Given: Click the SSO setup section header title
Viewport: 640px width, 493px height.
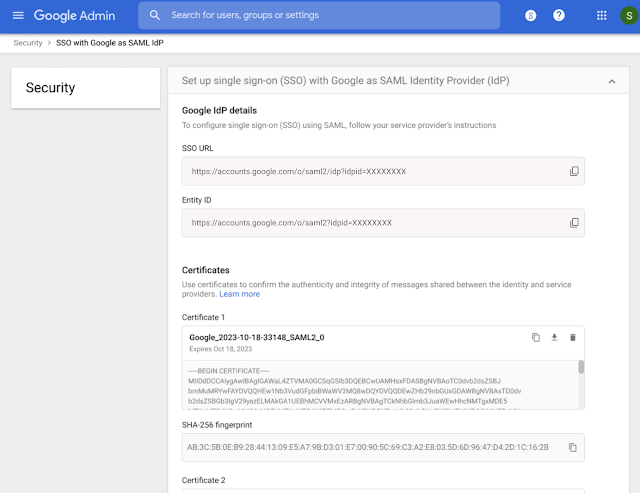Looking at the screenshot, I should click(x=345, y=80).
